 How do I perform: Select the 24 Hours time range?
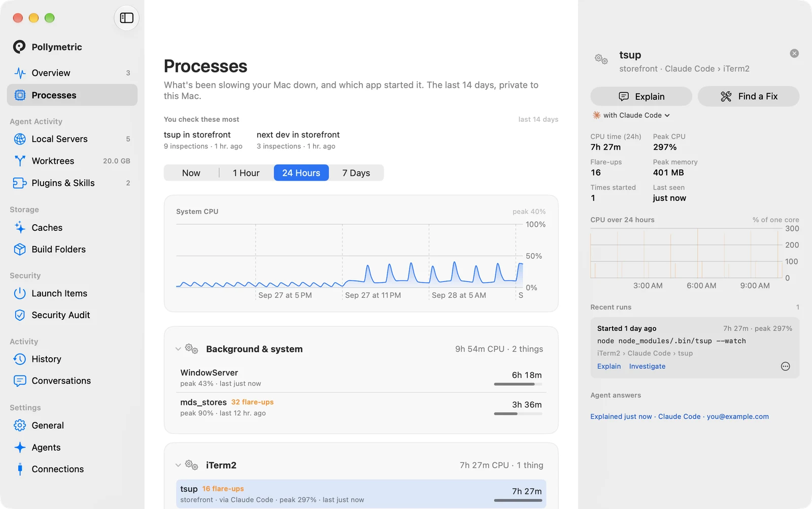[x=301, y=173]
